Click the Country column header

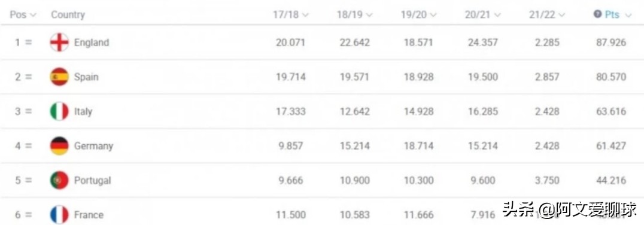pos(68,15)
